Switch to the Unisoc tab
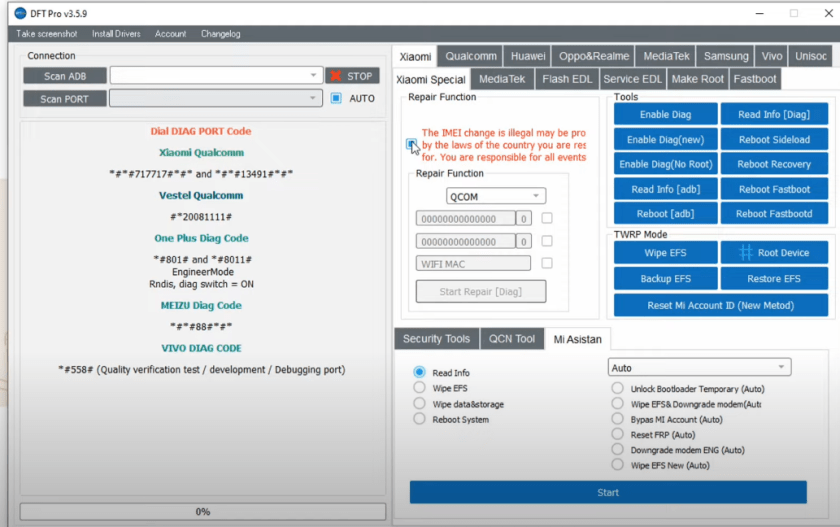Screen dimensions: 840x527 pyautogui.click(x=811, y=56)
